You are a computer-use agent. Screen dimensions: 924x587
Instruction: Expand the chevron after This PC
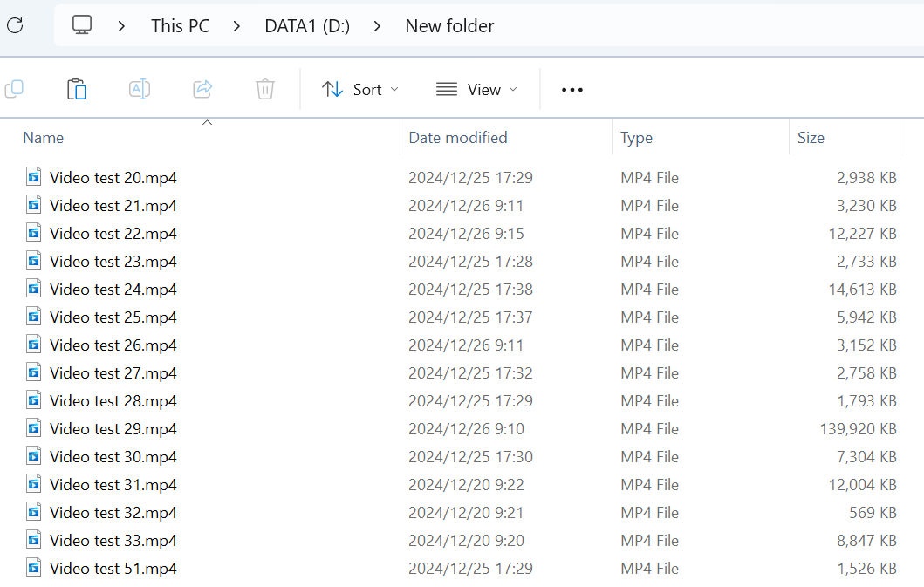click(236, 26)
